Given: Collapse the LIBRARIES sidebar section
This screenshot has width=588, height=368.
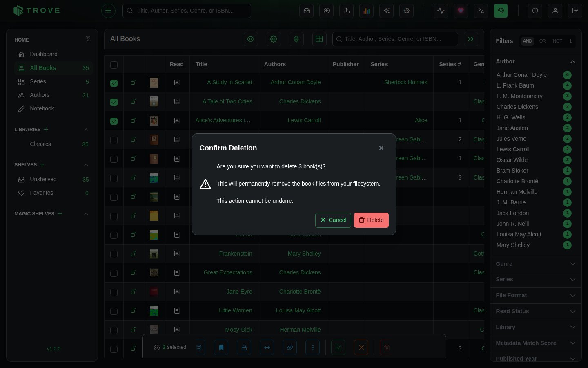Looking at the screenshot, I should click(86, 130).
